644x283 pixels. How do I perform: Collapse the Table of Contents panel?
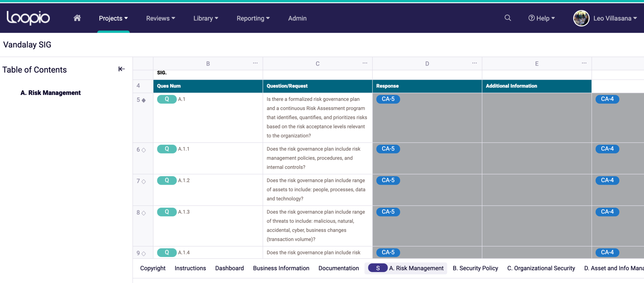121,69
